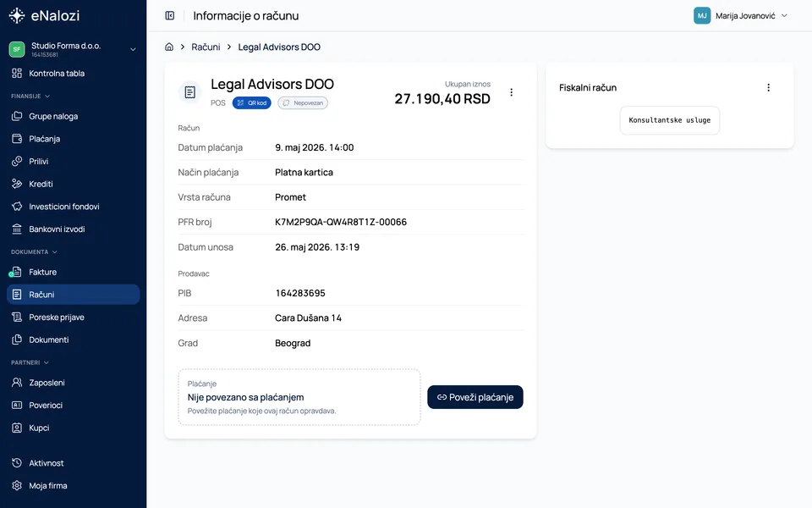Click Legal Advisors DOO breadcrumb link
This screenshot has height=508, width=812.
point(279,47)
